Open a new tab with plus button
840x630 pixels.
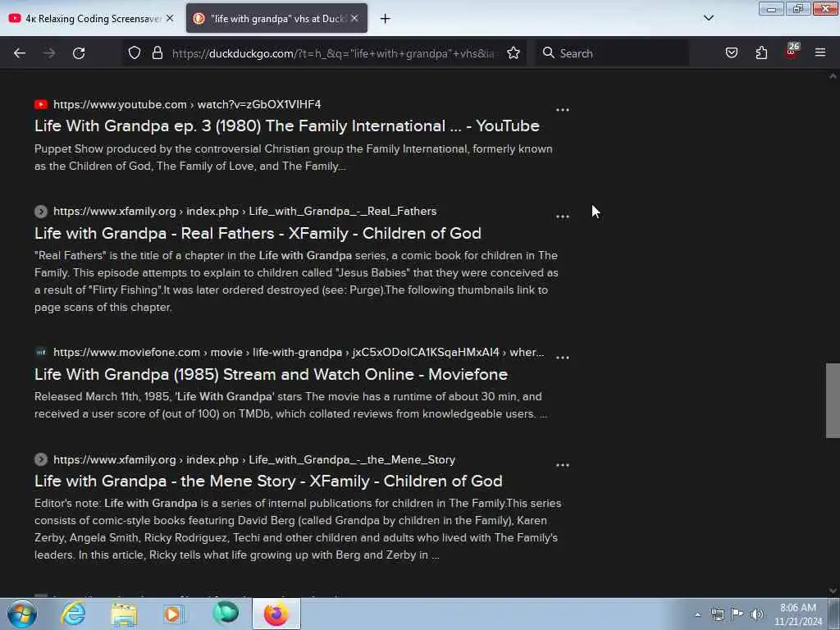[386, 19]
